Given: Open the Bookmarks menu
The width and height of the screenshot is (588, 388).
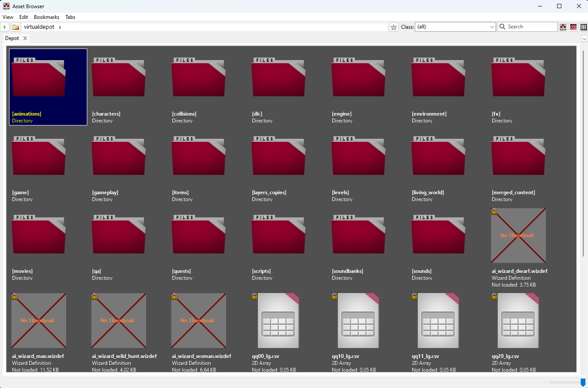Looking at the screenshot, I should click(46, 17).
